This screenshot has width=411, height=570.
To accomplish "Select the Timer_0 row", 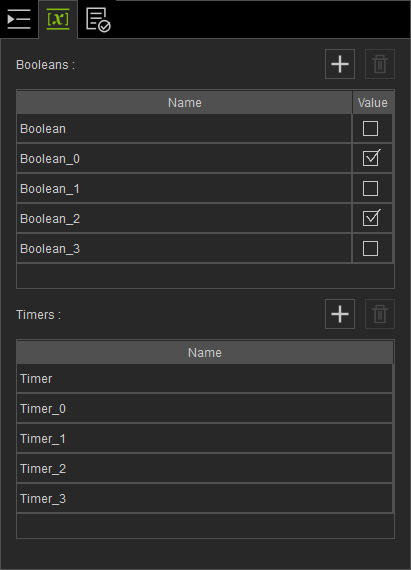I will [x=205, y=409].
